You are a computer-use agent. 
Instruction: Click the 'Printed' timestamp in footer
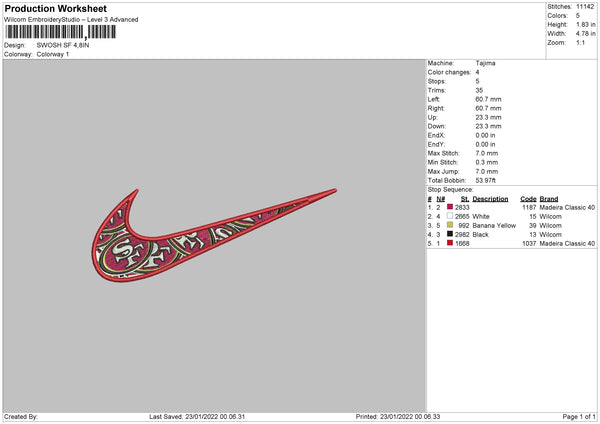click(398, 417)
